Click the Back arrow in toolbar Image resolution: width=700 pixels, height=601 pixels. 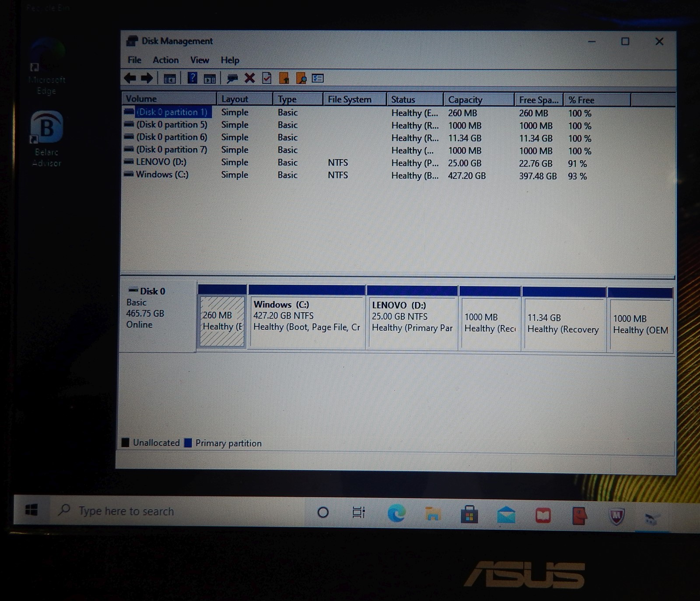[x=130, y=78]
